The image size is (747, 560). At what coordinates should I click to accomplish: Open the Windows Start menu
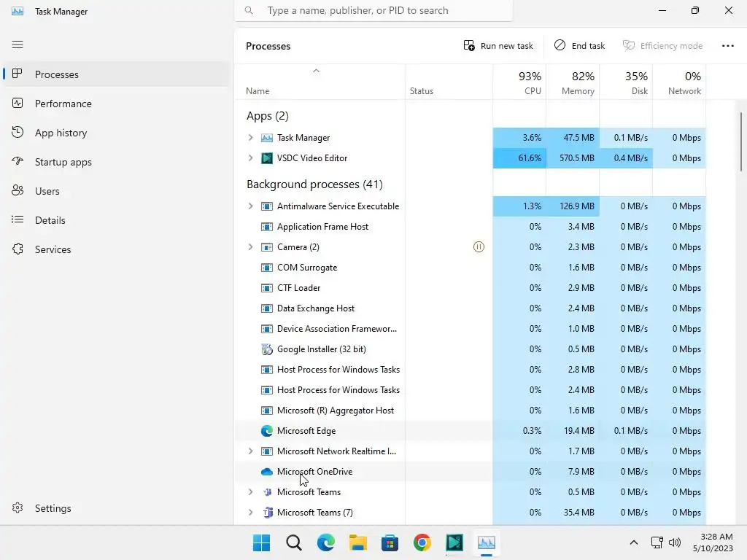click(x=262, y=542)
